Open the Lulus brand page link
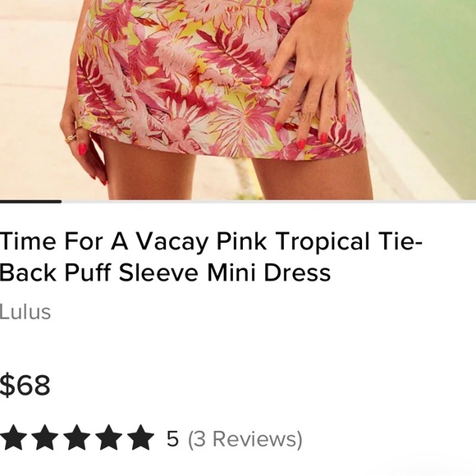The width and height of the screenshot is (476, 476). [25, 312]
